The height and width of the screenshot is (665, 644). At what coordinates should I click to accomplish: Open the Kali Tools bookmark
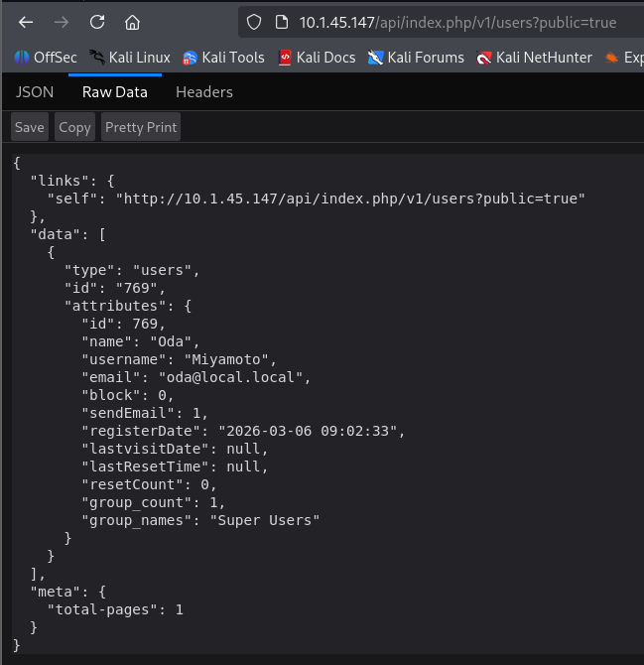[x=223, y=58]
